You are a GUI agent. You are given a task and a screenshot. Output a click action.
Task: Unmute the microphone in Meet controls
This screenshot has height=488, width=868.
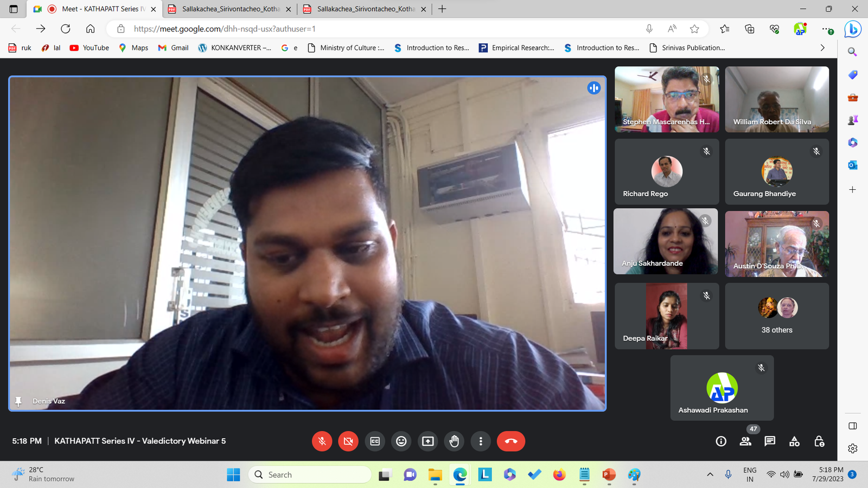pos(322,441)
